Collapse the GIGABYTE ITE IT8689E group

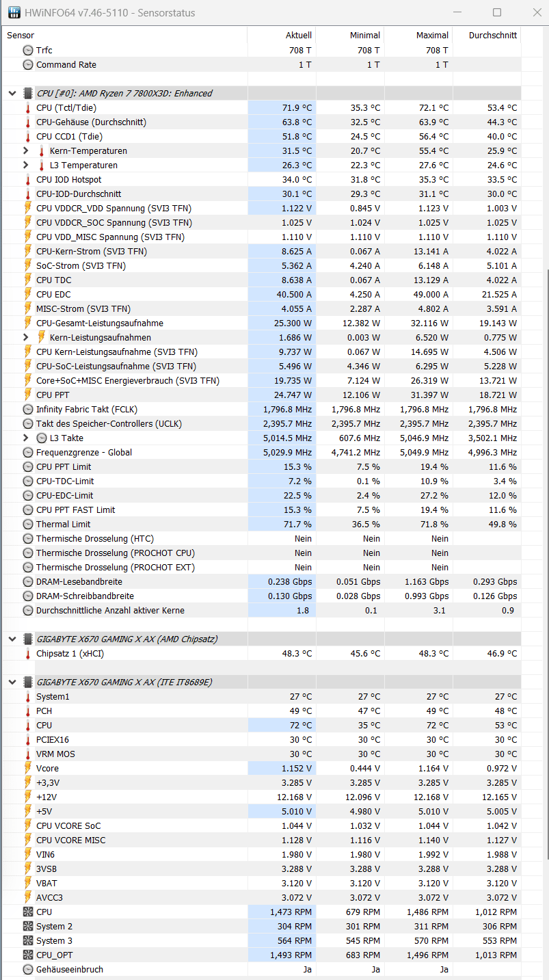point(12,682)
